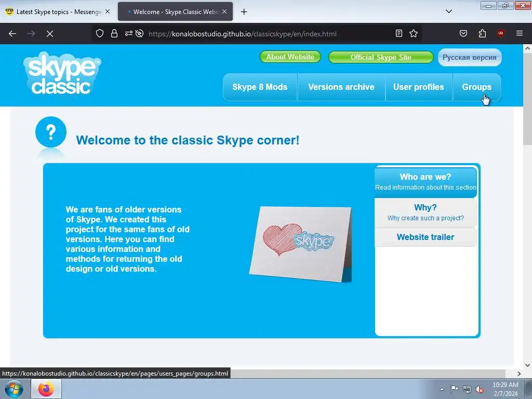Click the padlock site security icon

[114, 34]
